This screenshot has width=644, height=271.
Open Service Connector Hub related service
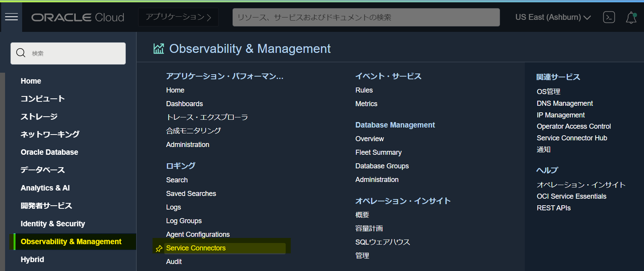(571, 138)
